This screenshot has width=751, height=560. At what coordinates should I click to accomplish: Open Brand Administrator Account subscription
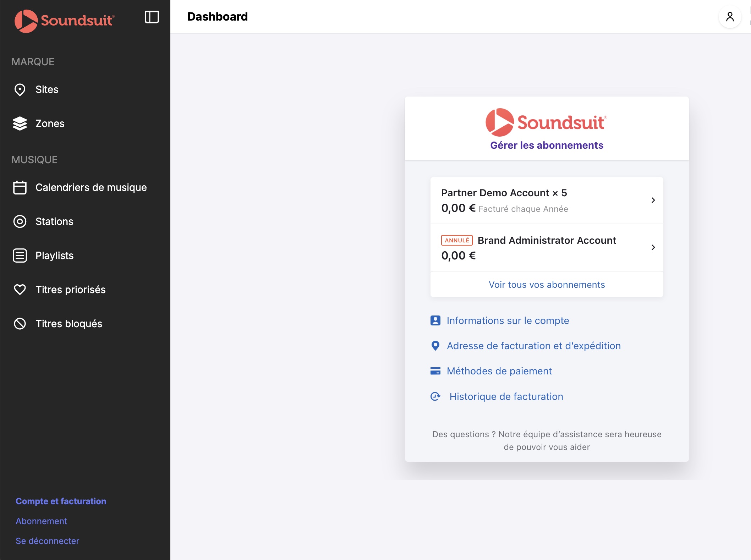coord(547,248)
